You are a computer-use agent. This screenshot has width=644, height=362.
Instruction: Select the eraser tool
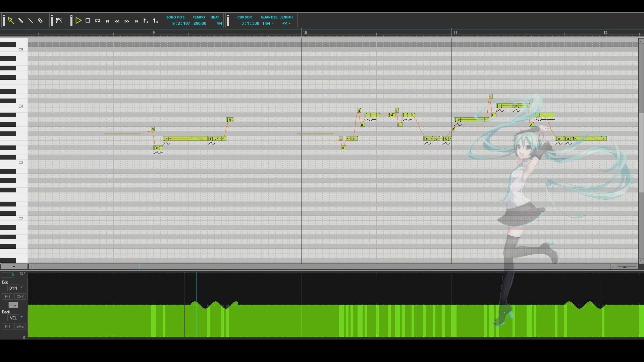tap(40, 21)
